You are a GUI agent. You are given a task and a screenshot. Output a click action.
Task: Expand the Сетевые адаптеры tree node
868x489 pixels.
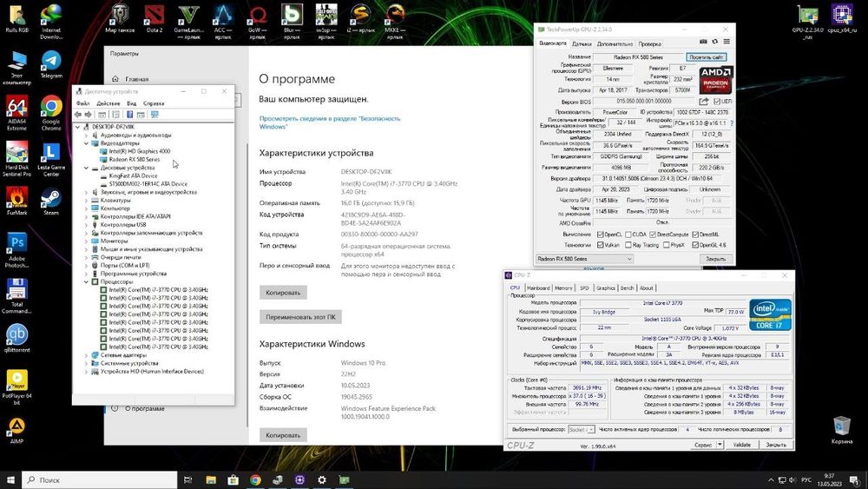pos(86,355)
